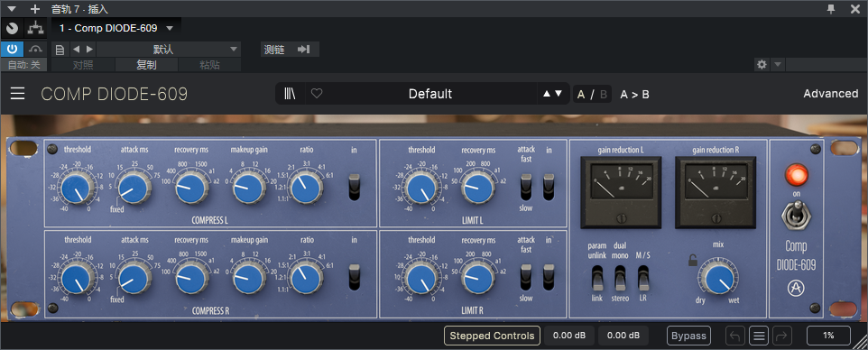The height and width of the screenshot is (350, 868).
Task: Open preset file document icon
Action: point(60,50)
